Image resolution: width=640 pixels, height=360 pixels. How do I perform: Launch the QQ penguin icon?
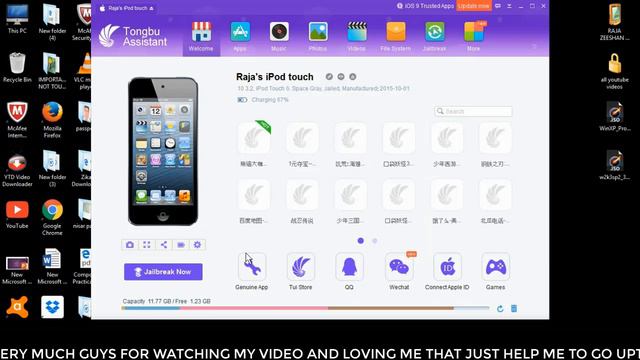[x=349, y=267]
